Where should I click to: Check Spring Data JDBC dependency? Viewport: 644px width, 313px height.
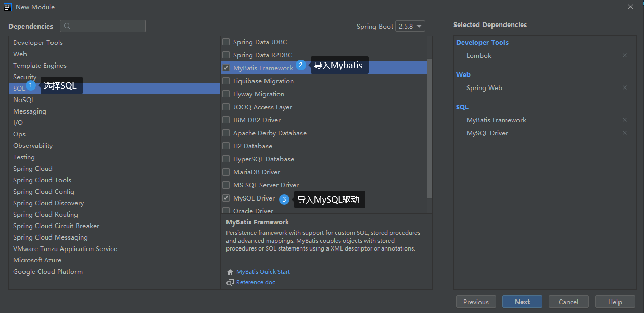coord(226,42)
